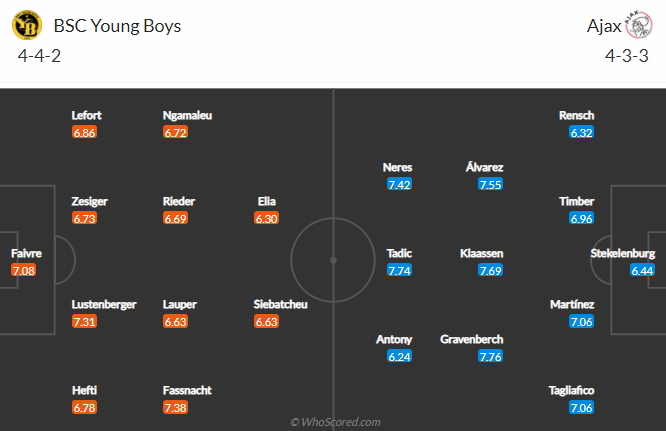Click Antony's 6.24 rating badge
The height and width of the screenshot is (431, 666).
399,356
